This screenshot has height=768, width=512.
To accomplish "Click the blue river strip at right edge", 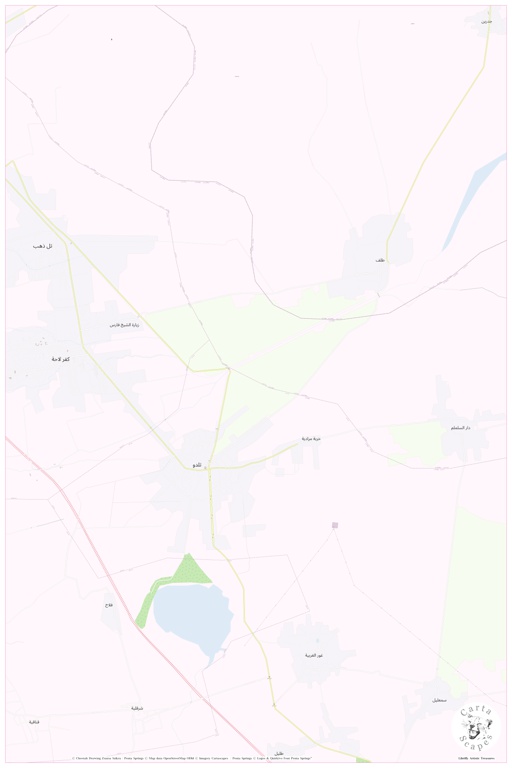I will pyautogui.click(x=474, y=202).
